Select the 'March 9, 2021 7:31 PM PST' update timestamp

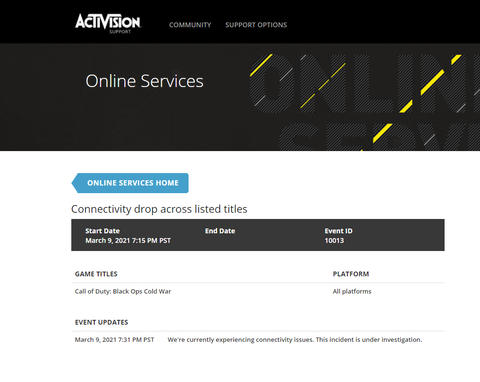[114, 340]
